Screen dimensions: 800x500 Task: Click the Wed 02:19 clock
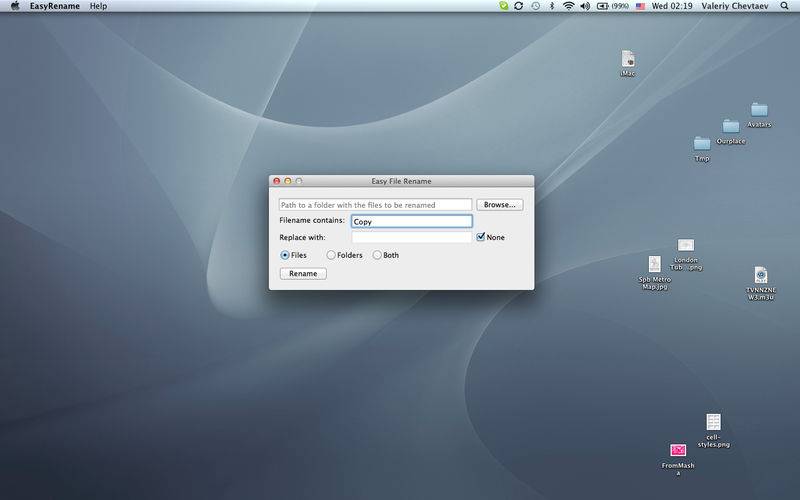tap(672, 6)
